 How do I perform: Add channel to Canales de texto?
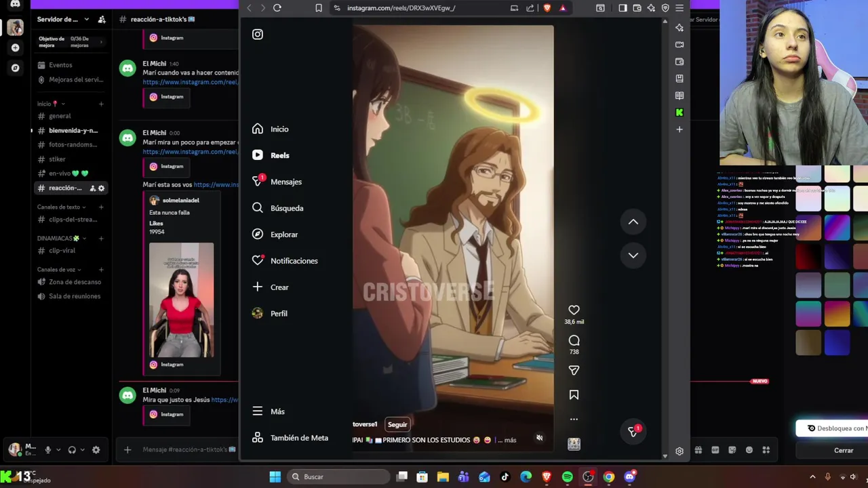[x=101, y=207]
